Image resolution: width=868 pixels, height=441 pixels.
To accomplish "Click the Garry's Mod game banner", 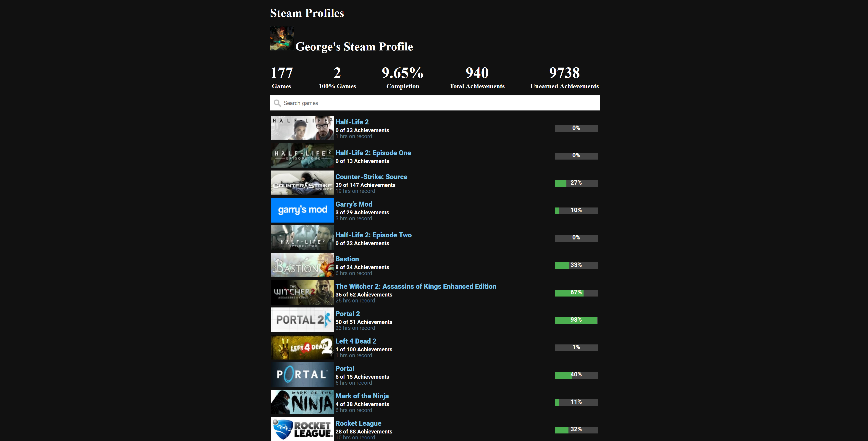I will tap(302, 210).
